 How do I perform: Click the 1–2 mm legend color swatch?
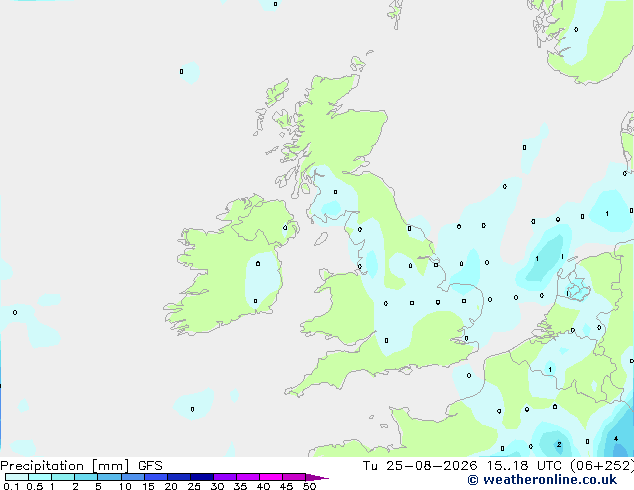coord(63,477)
